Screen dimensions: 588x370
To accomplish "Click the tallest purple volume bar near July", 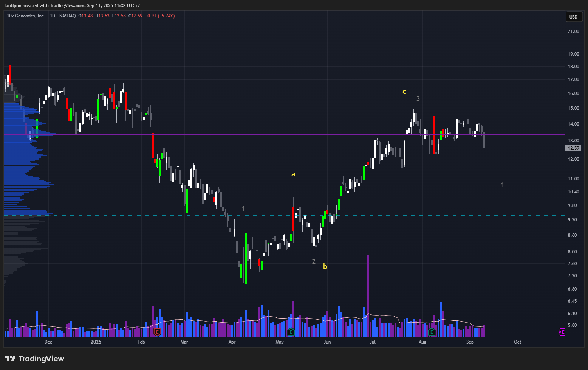I will [x=368, y=295].
